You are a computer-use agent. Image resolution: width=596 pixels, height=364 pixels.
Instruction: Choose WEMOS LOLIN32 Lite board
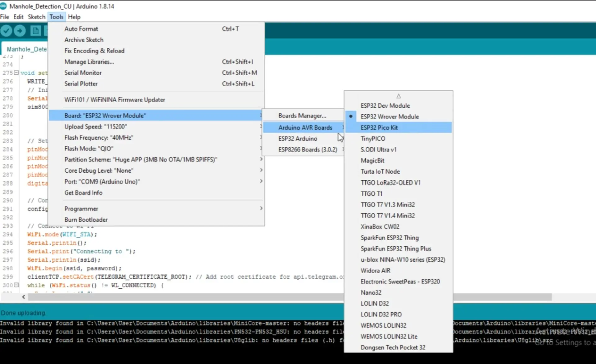(399, 336)
